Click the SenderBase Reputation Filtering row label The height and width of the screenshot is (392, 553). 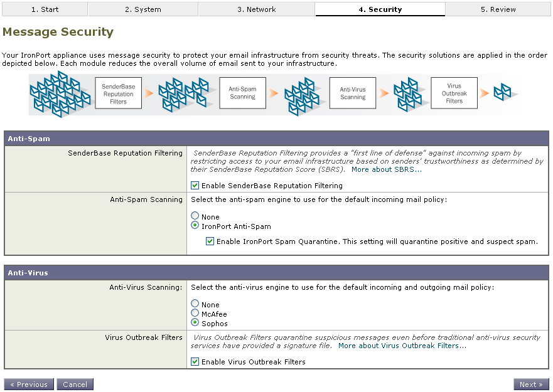(x=125, y=153)
